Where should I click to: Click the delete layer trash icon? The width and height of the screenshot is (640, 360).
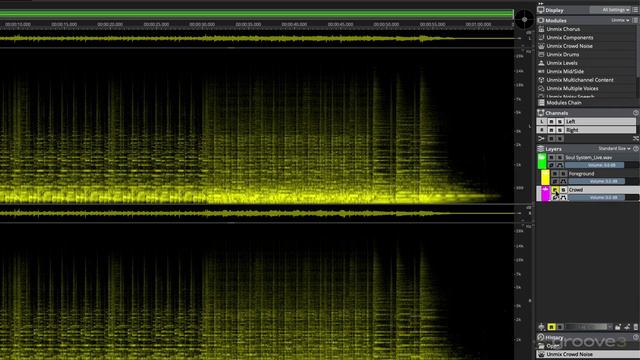coord(636,327)
